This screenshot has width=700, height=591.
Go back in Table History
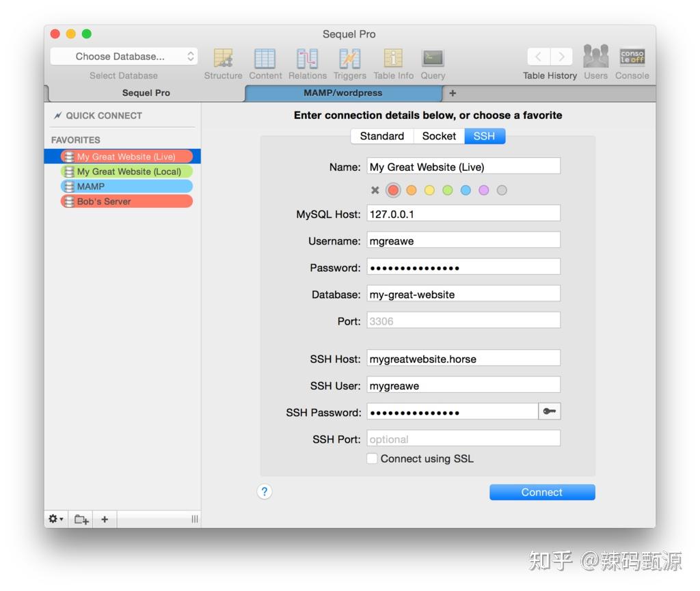click(539, 57)
